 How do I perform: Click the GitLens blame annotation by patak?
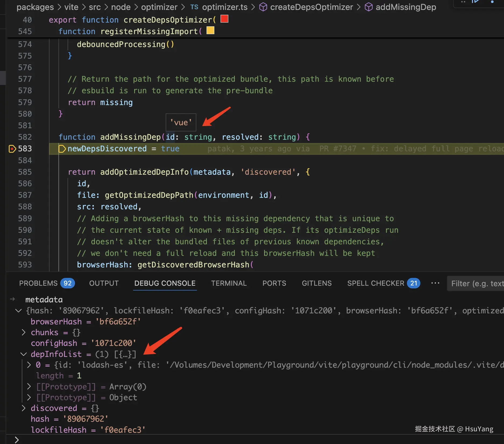point(356,149)
